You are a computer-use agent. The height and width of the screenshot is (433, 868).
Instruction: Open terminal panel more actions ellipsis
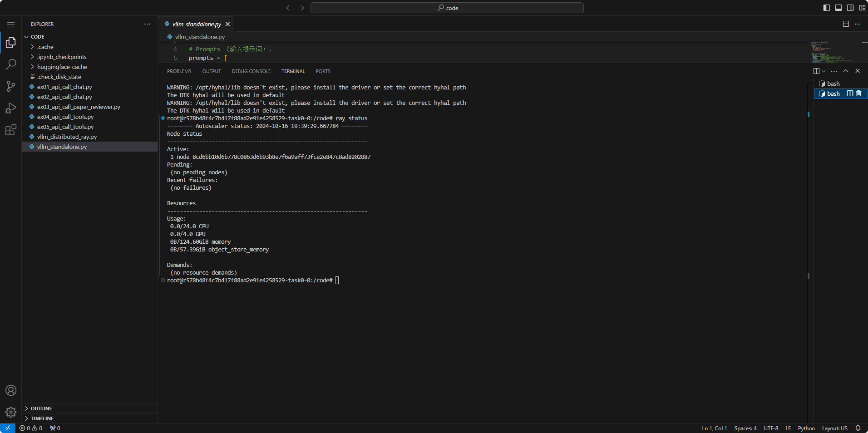pyautogui.click(x=834, y=71)
